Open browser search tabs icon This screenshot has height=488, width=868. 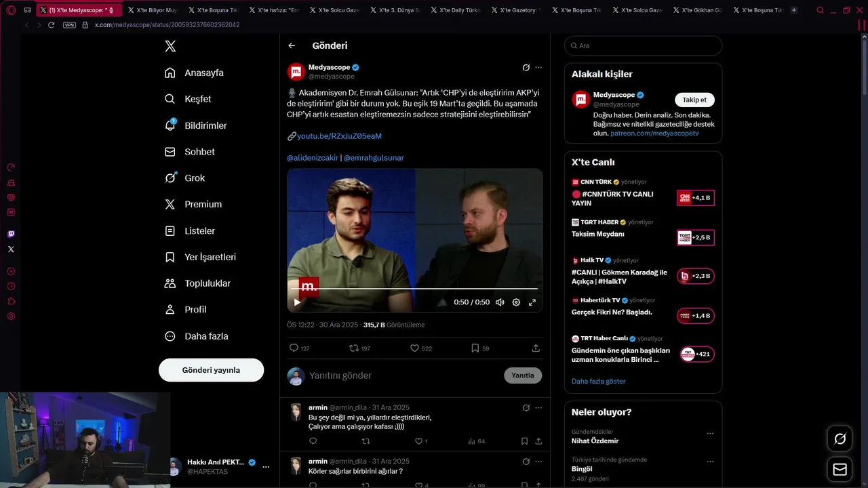[x=820, y=10]
